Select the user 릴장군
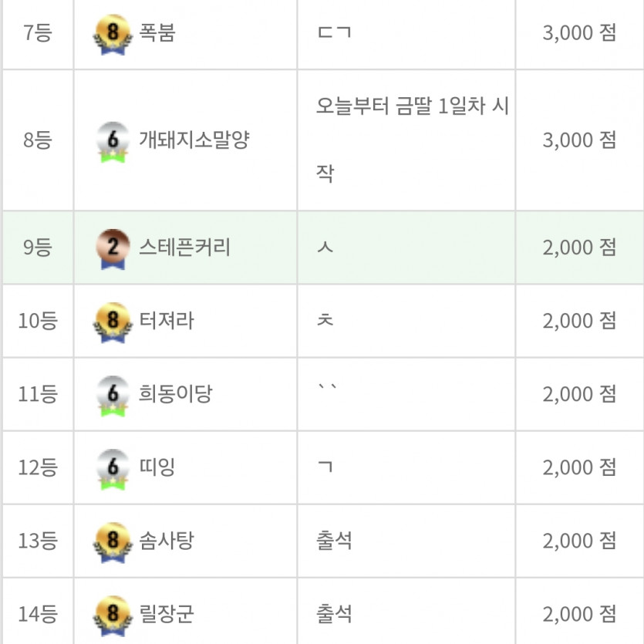The image size is (644, 644). (x=166, y=615)
